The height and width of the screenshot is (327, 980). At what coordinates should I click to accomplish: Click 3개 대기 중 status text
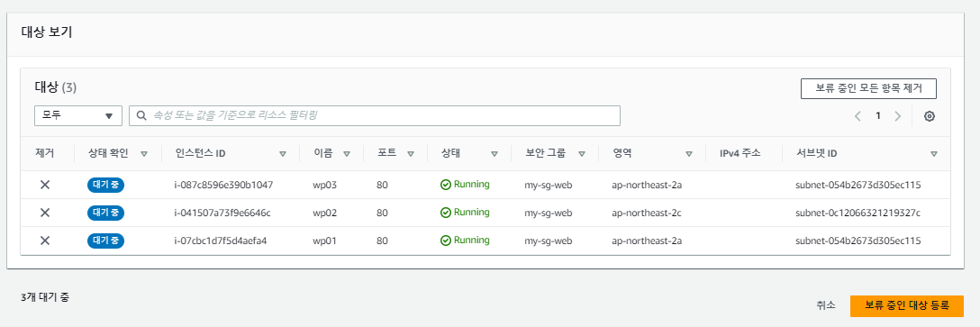click(44, 297)
